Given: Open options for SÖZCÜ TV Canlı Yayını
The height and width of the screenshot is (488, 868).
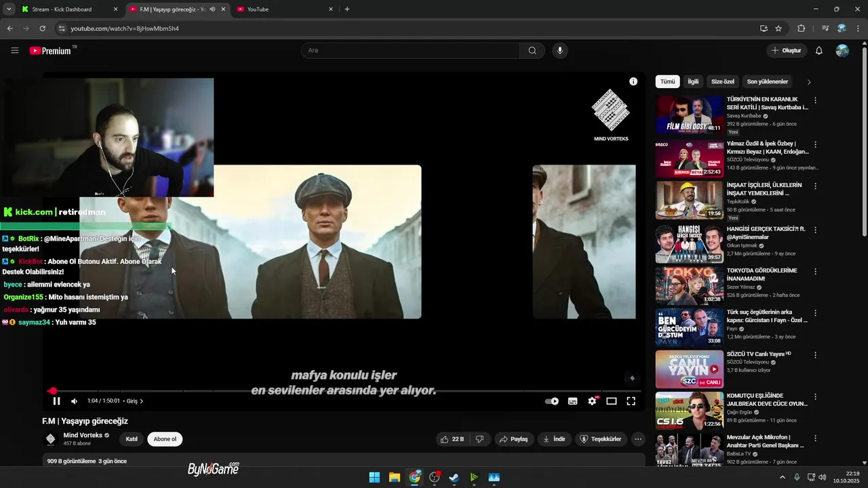Looking at the screenshot, I should [x=815, y=354].
